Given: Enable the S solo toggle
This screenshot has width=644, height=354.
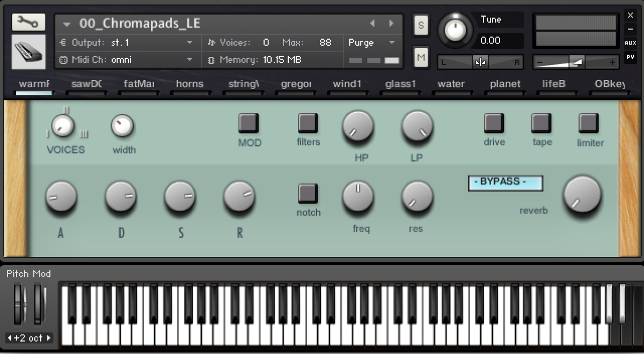Looking at the screenshot, I should point(421,24).
